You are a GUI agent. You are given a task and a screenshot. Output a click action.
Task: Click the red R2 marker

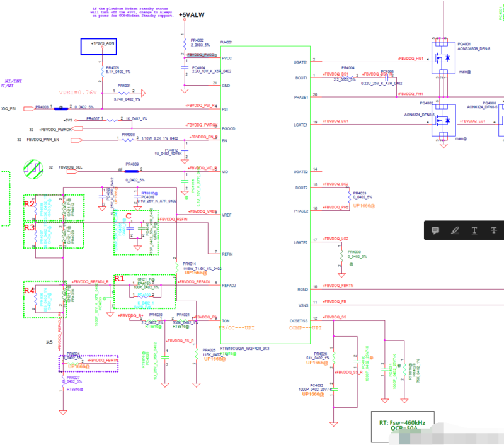[x=29, y=204]
